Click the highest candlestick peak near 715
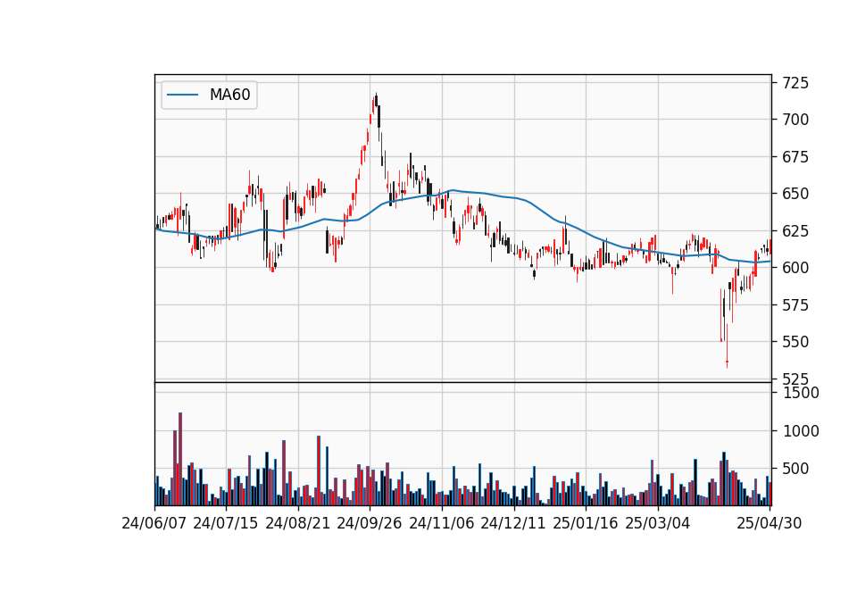857x616 pixels. (376, 99)
